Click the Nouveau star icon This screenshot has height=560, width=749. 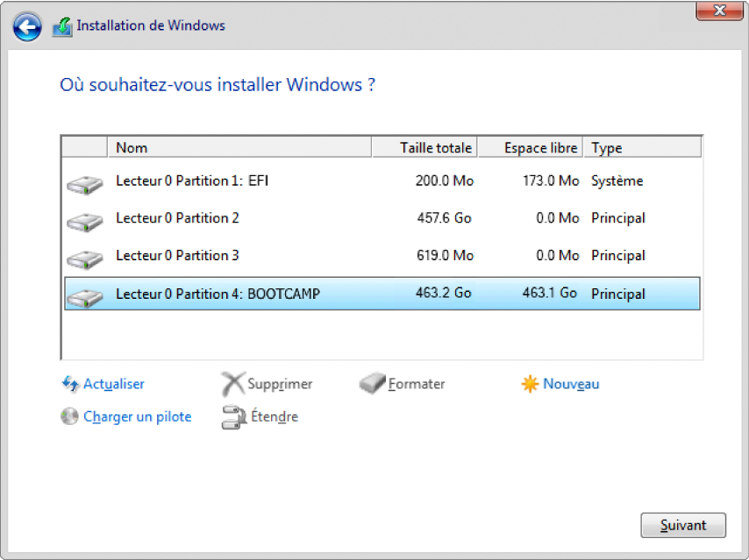530,384
